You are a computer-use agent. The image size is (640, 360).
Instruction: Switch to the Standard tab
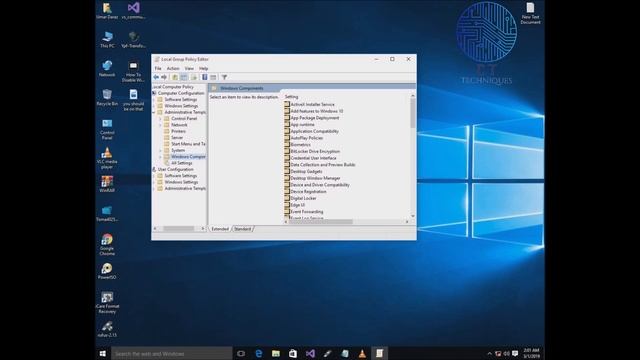(243, 229)
